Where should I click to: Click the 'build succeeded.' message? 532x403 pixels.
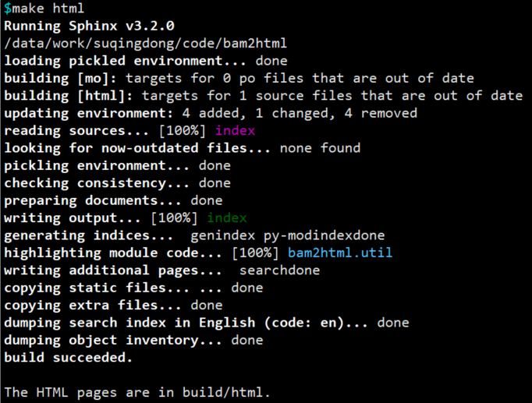click(x=68, y=358)
